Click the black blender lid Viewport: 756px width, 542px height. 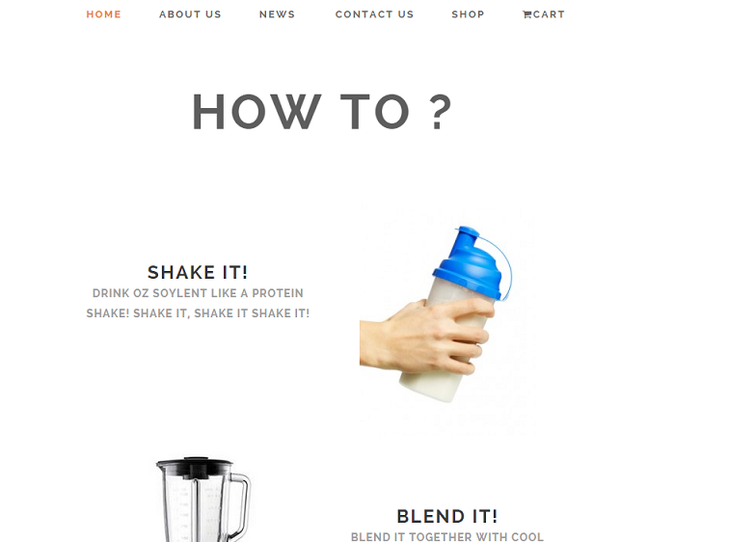[x=195, y=467]
